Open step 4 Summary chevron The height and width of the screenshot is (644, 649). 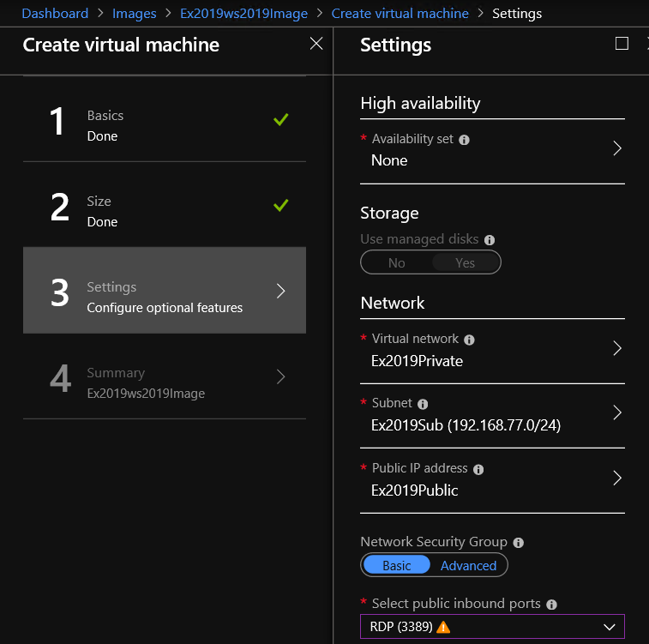pos(280,376)
